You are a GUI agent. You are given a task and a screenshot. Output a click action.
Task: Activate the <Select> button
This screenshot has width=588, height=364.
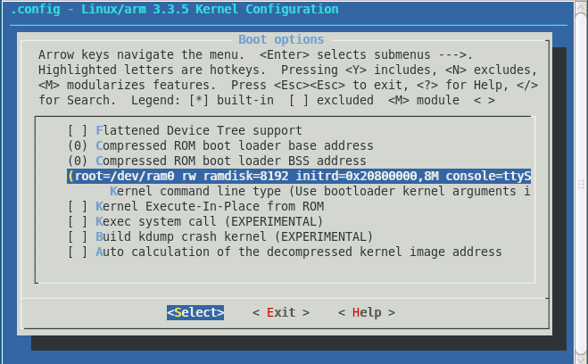(195, 312)
